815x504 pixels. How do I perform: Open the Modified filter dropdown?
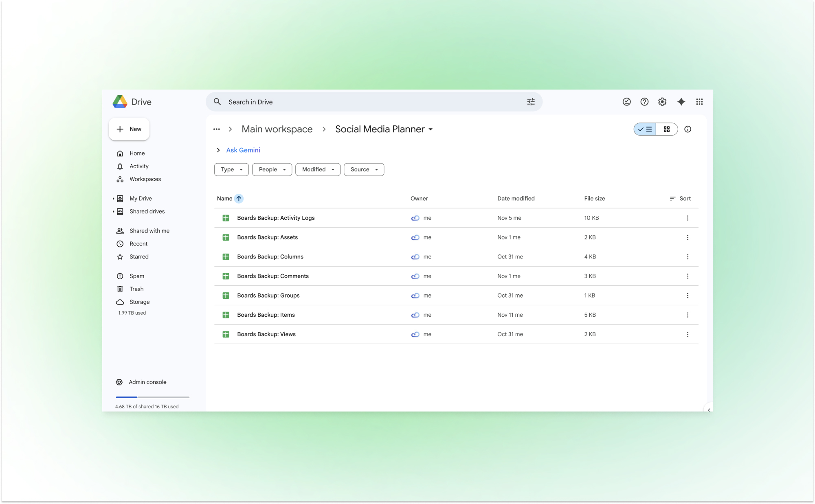(x=318, y=169)
